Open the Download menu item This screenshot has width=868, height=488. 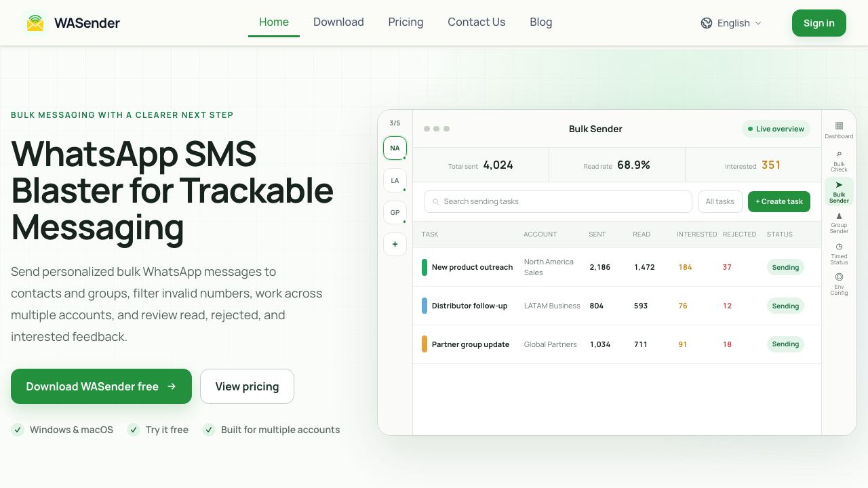[338, 22]
